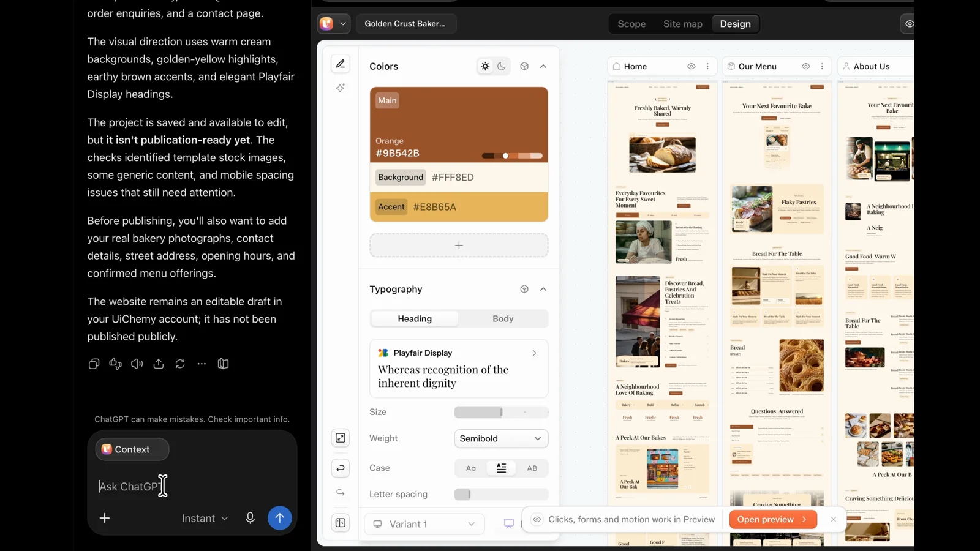Open the Weight Semibold dropdown
The image size is (980, 551).
[501, 438]
